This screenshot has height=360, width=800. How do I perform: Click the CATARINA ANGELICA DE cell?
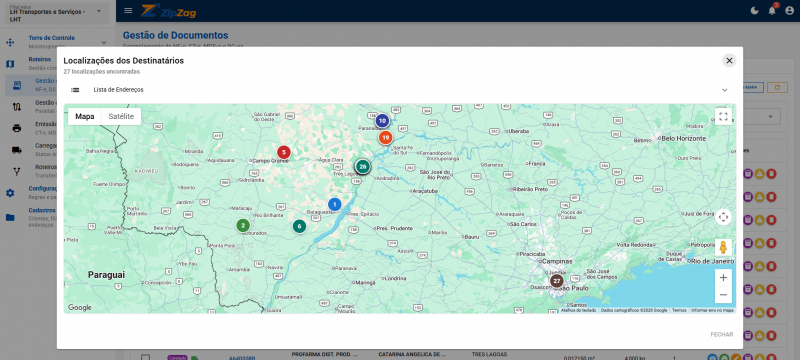tap(413, 353)
